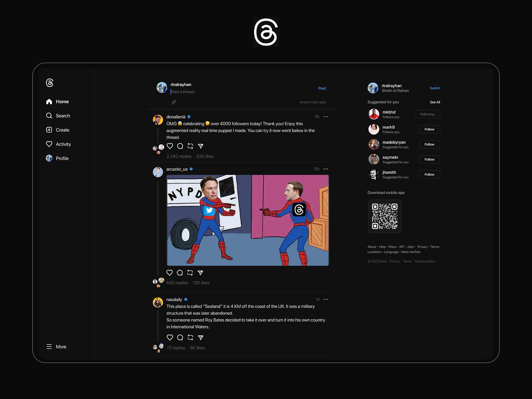Like the nasdaily post
532x399 pixels.
(x=170, y=337)
